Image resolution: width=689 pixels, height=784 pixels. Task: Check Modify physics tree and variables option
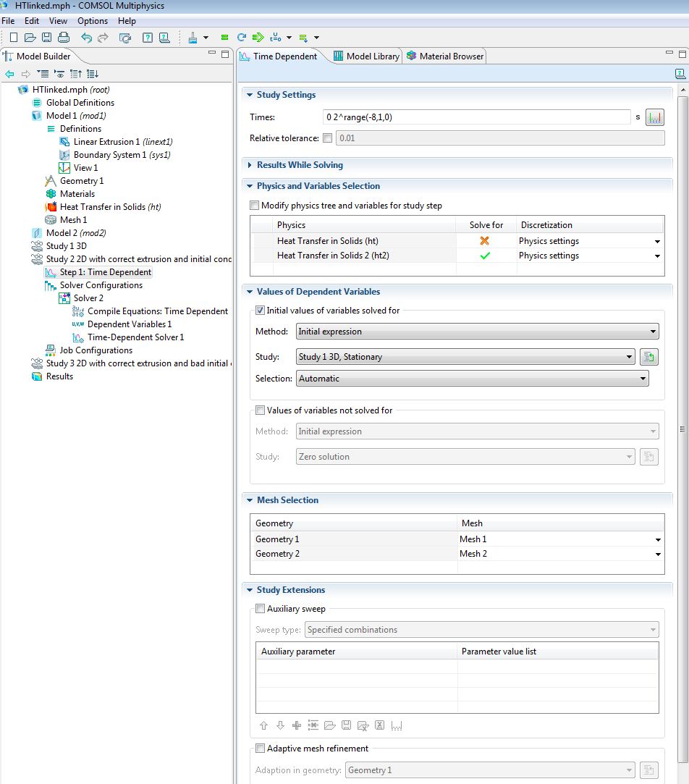coord(254,206)
